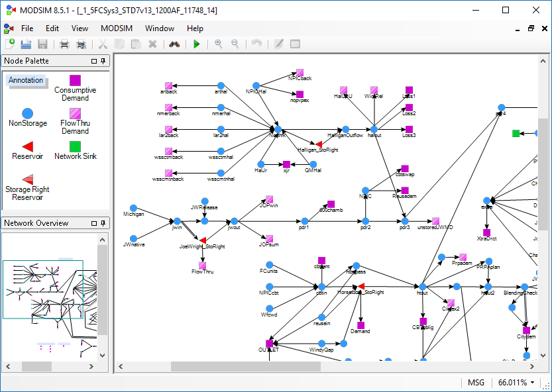Click the Print toolbar icon
Viewport: 552px width, 392px height.
(64, 44)
